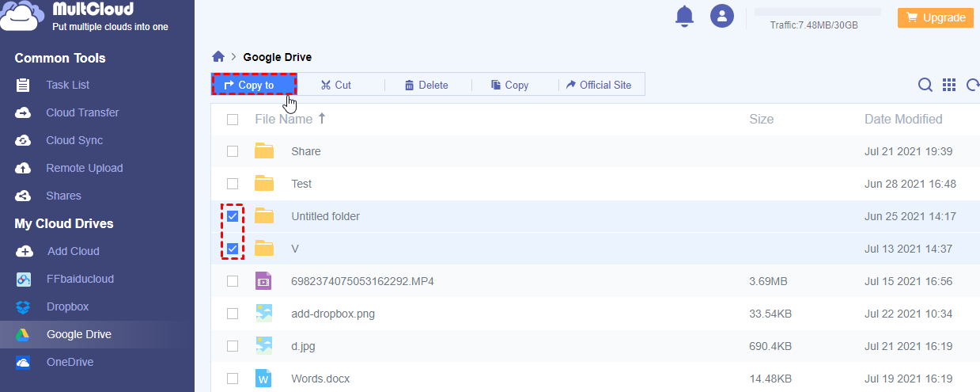This screenshot has height=392, width=980.
Task: Click the add-dropbox.png image icon
Action: [264, 314]
